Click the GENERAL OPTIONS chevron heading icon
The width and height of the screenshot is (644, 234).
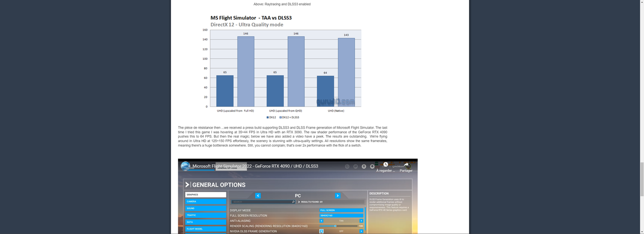tap(188, 185)
